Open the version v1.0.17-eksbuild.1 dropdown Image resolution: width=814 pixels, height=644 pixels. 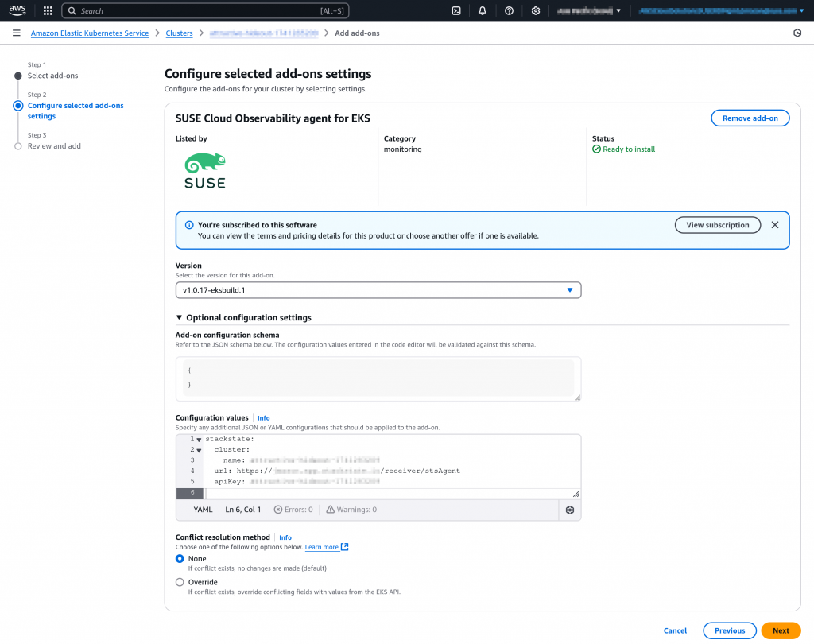pyautogui.click(x=378, y=290)
